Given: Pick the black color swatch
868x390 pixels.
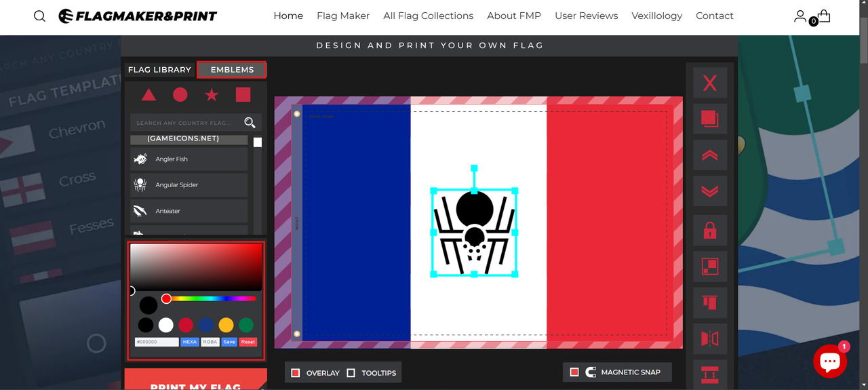Looking at the screenshot, I should pos(146,325).
